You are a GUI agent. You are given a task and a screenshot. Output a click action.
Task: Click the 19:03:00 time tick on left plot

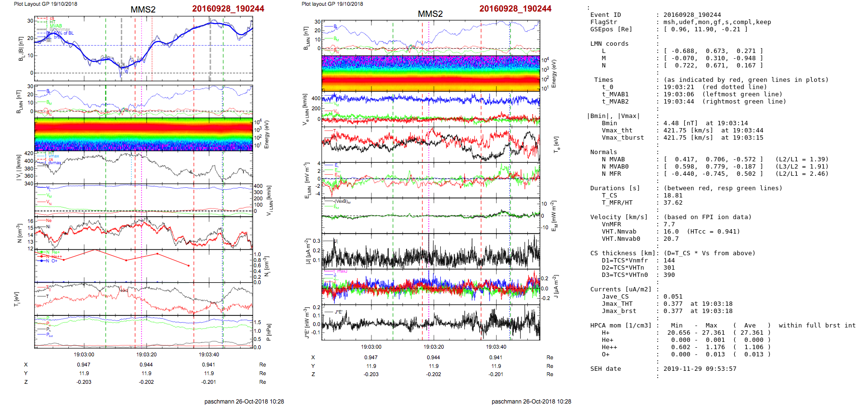[x=84, y=354]
